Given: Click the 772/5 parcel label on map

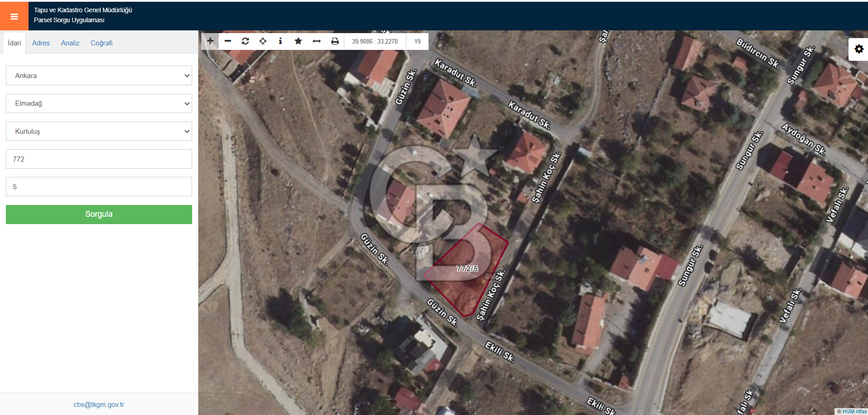Looking at the screenshot, I should click(467, 269).
